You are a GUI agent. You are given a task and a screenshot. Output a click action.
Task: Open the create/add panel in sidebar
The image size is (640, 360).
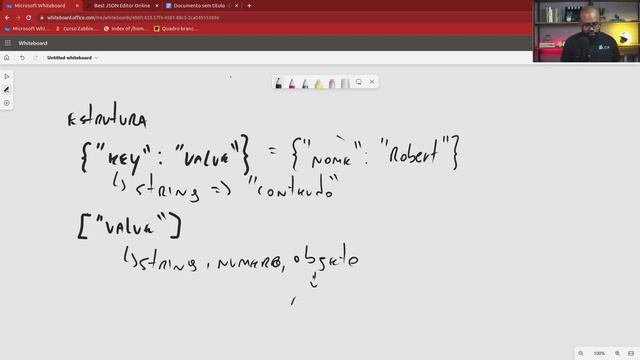(x=7, y=103)
